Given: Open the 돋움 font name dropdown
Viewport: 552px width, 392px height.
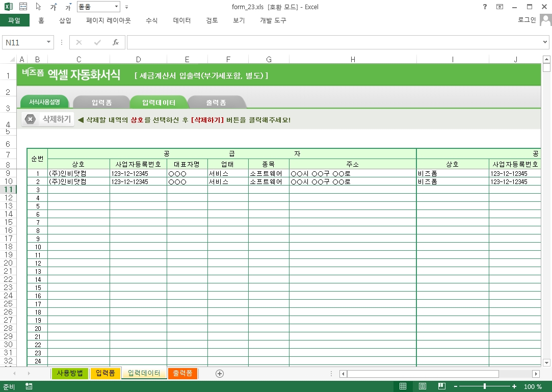Looking at the screenshot, I should [117, 7].
